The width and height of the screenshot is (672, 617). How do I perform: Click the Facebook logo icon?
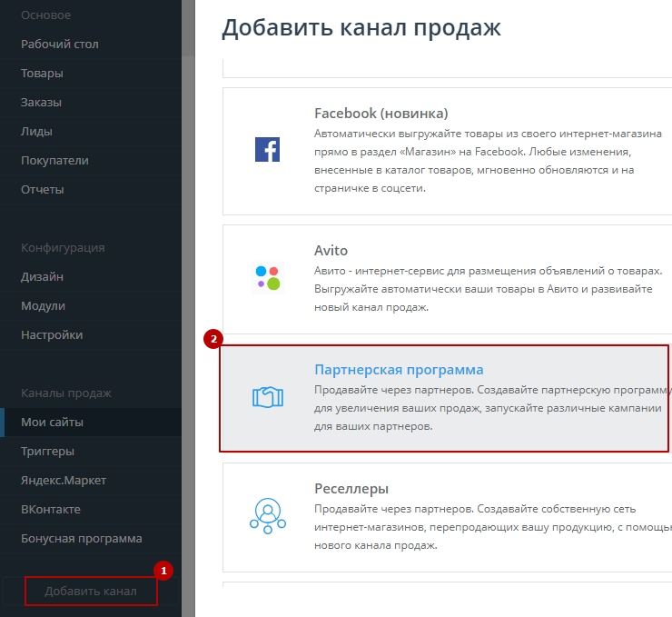[x=267, y=149]
